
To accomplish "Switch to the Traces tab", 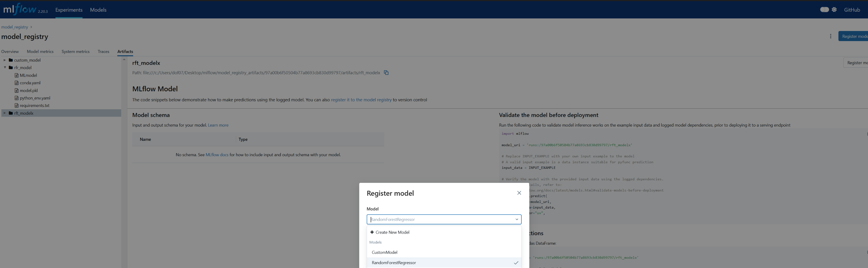I will tap(103, 51).
